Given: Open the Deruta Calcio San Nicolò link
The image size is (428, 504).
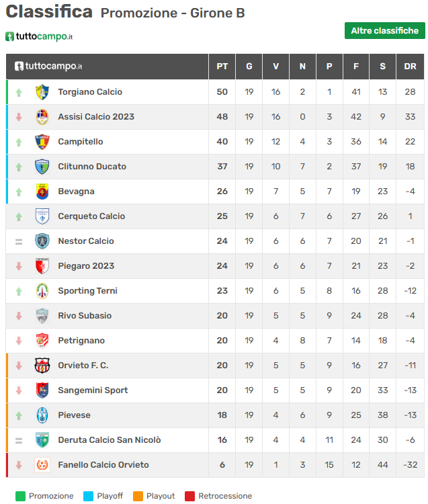Looking at the screenshot, I should click(110, 440).
